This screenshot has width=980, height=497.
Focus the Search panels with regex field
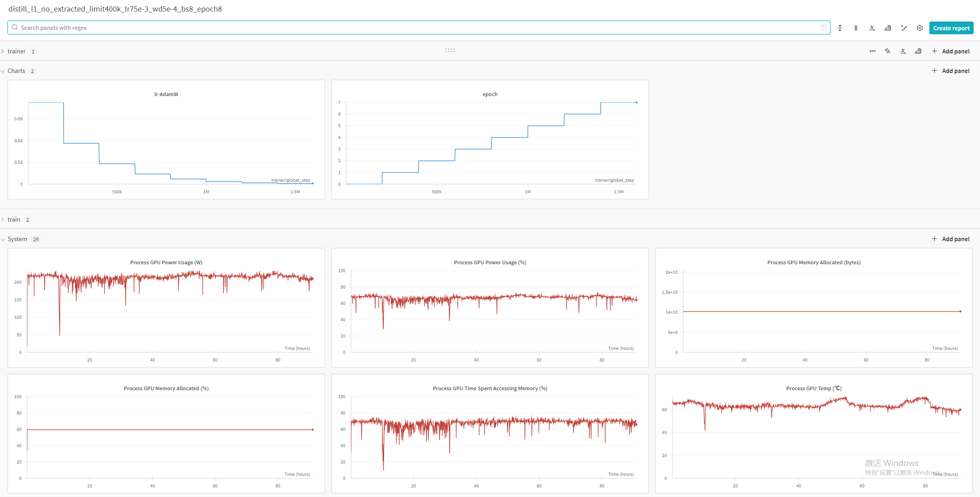pyautogui.click(x=419, y=28)
